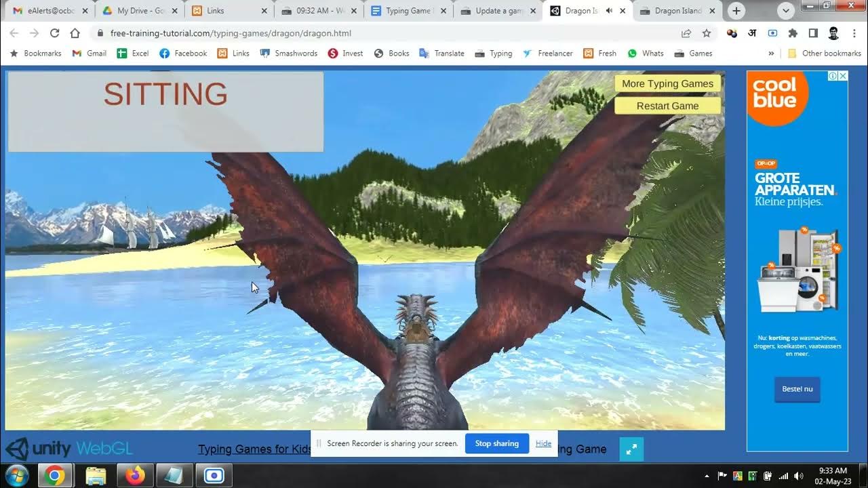Viewport: 868px width, 488px height.
Task: Hide the screen sharing notification
Action: [x=543, y=443]
